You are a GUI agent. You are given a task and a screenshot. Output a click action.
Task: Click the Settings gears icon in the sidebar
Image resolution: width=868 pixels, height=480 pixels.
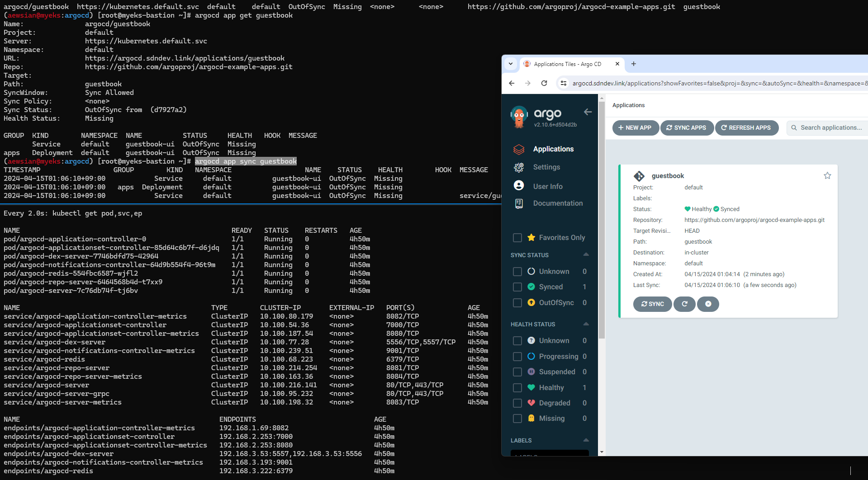point(519,167)
